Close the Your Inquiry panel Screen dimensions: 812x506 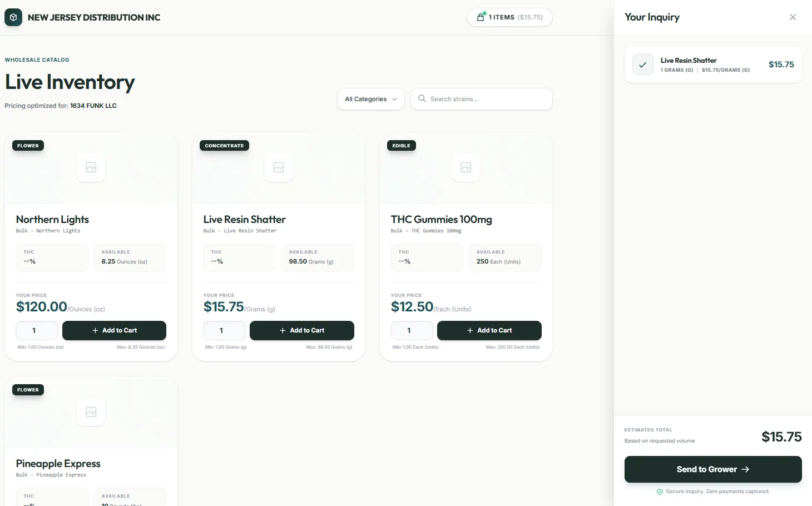[x=793, y=17]
